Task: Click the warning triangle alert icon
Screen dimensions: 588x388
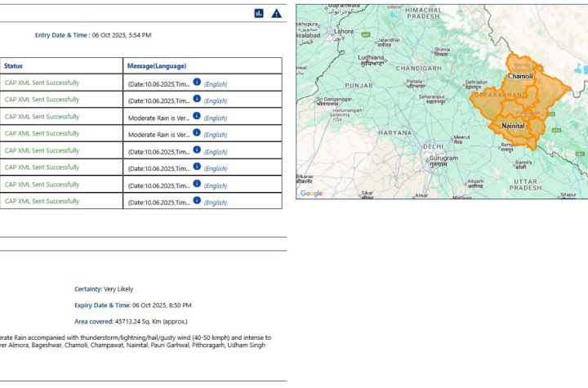Action: coord(277,13)
